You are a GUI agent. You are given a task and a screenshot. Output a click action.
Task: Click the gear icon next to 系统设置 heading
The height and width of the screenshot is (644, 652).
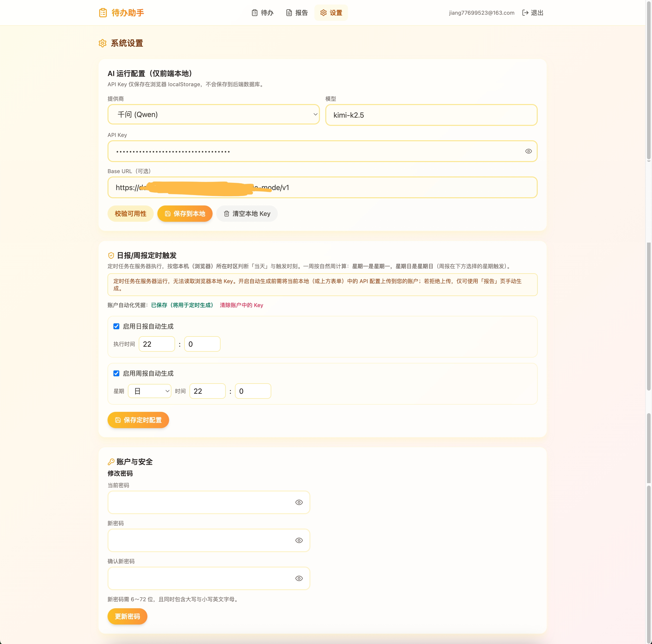coord(102,43)
